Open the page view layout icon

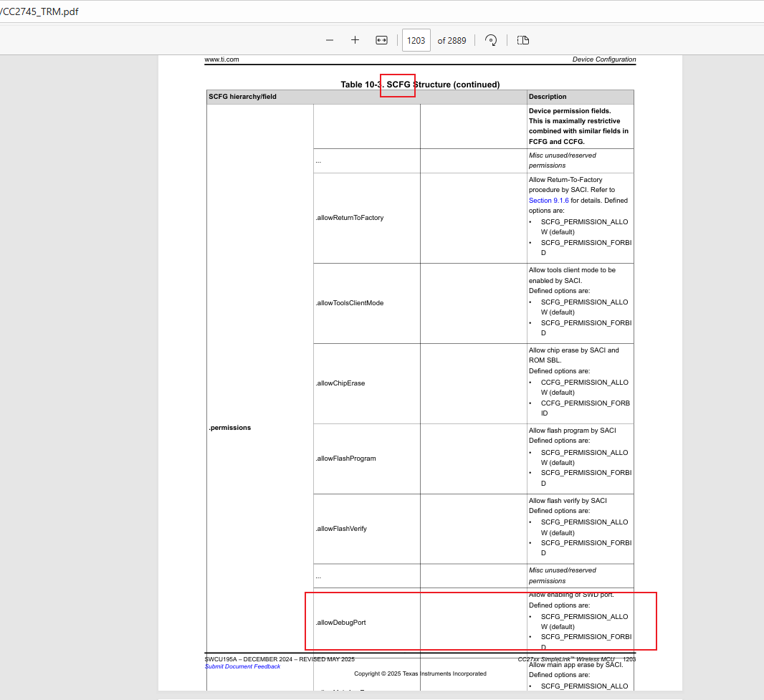click(x=523, y=40)
